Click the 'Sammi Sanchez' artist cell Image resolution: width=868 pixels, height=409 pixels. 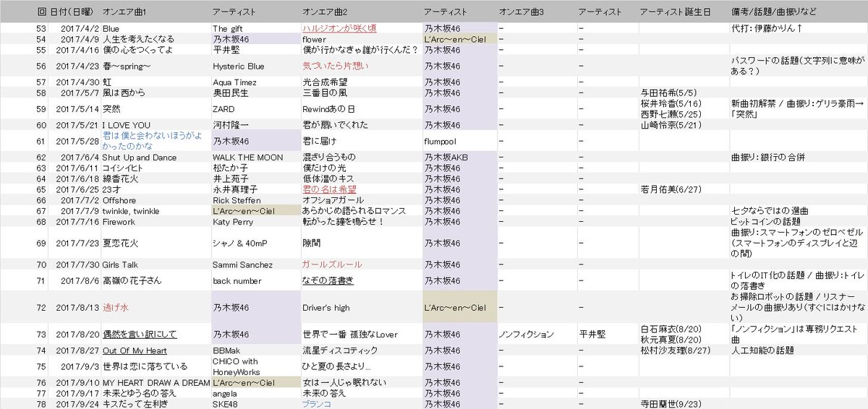pos(242,265)
